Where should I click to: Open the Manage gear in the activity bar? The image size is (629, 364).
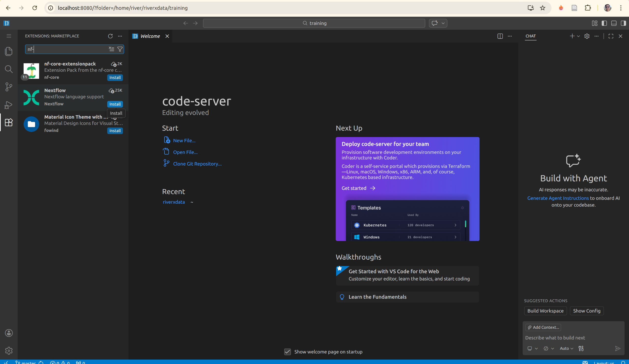click(9, 350)
